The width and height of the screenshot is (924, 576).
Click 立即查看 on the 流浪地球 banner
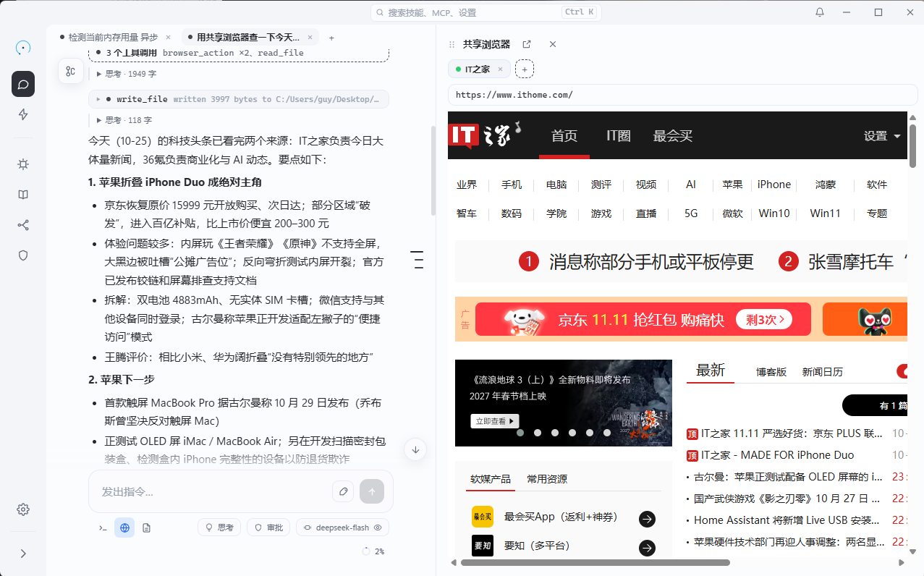pyautogui.click(x=495, y=420)
